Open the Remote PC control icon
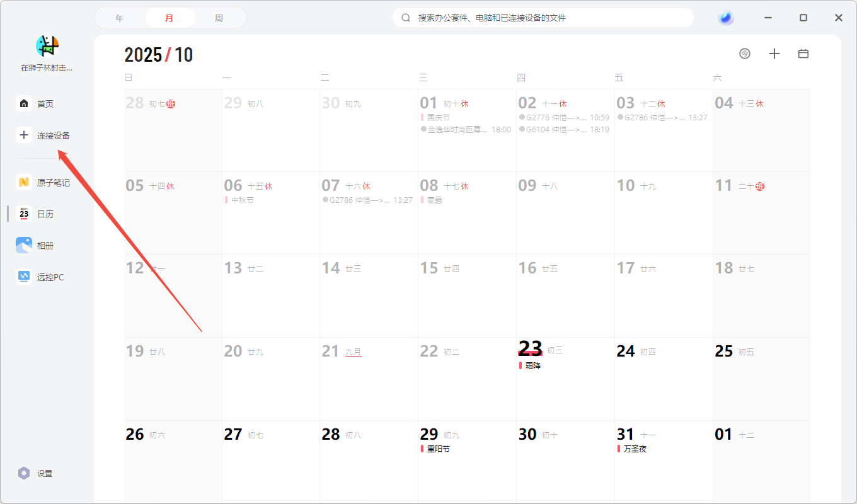857x504 pixels. click(24, 277)
